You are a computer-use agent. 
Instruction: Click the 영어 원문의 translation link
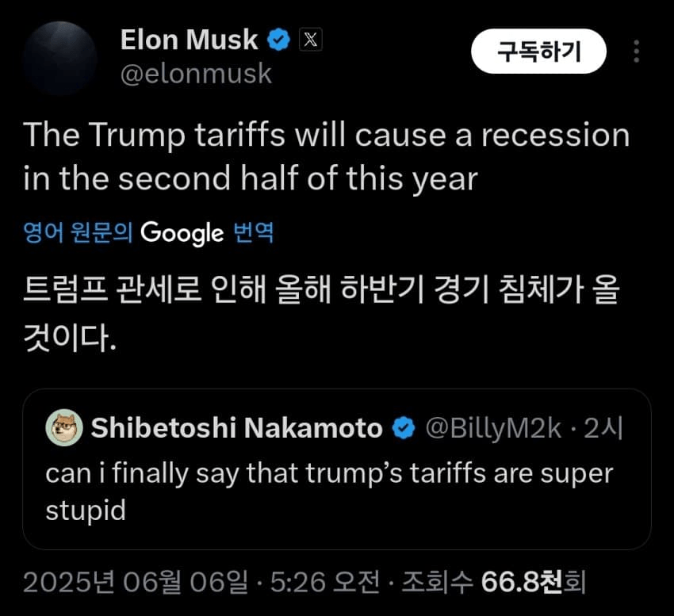(78, 233)
